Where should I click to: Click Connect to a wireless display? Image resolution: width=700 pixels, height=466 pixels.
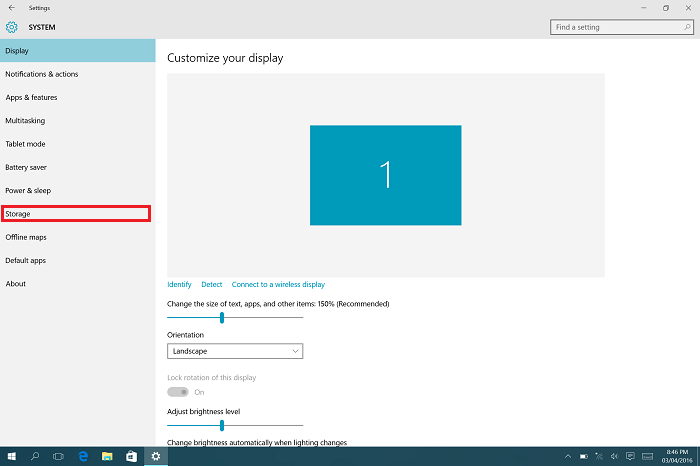278,284
